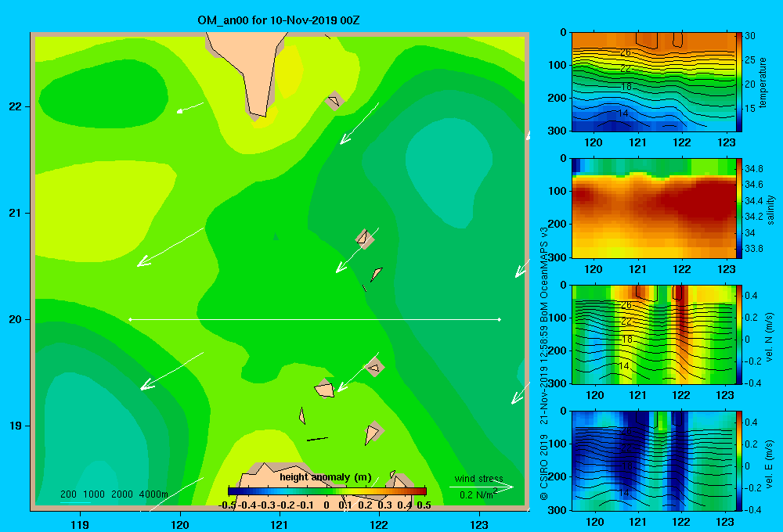
Task: Select the 'height anomaly (m)' legend label
Action: 326,477
